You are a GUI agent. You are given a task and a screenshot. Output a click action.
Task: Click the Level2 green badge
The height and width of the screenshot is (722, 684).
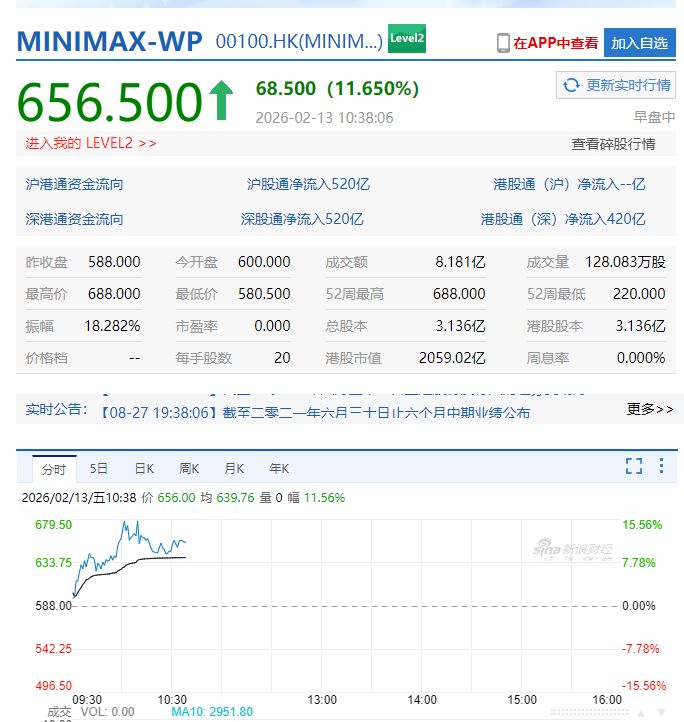click(406, 39)
